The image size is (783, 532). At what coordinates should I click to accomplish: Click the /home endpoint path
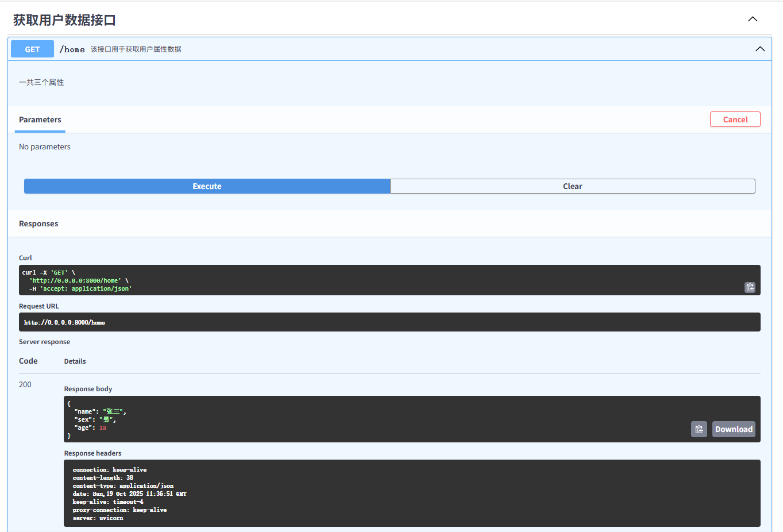click(72, 49)
